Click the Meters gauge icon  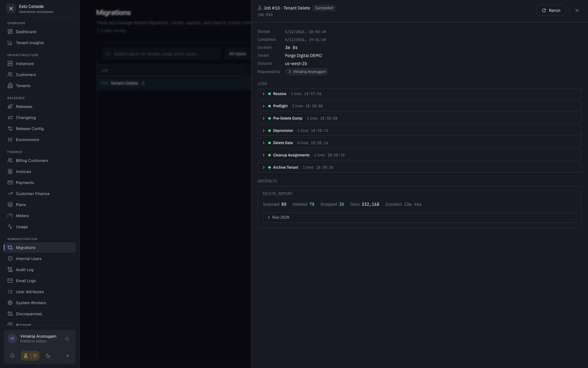(x=10, y=216)
